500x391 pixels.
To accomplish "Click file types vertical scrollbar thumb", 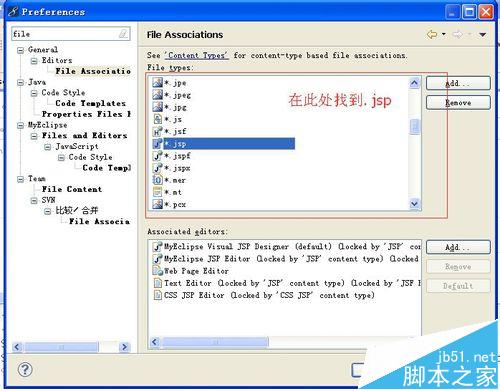I will 414,127.
